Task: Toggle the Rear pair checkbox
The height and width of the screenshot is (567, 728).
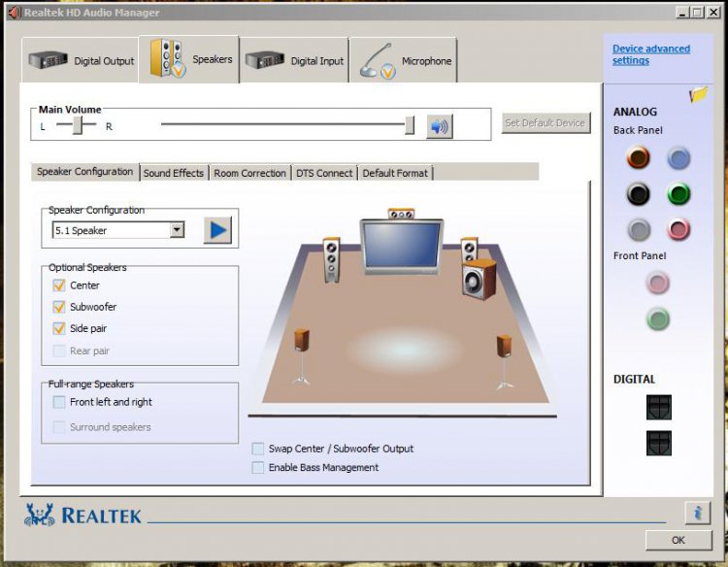Action: coord(59,350)
